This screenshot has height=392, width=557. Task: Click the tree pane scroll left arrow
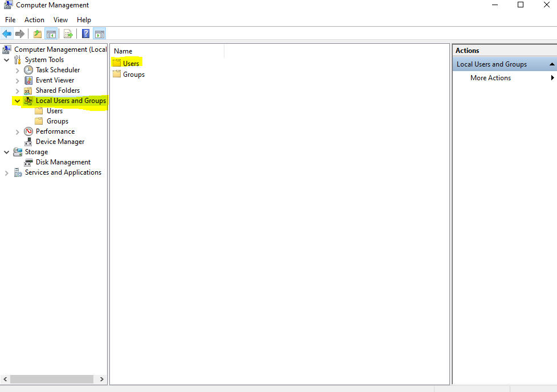[x=5, y=379]
